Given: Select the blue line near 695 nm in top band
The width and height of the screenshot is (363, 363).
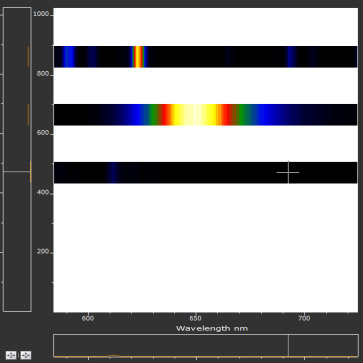Looking at the screenshot, I should (x=291, y=57).
